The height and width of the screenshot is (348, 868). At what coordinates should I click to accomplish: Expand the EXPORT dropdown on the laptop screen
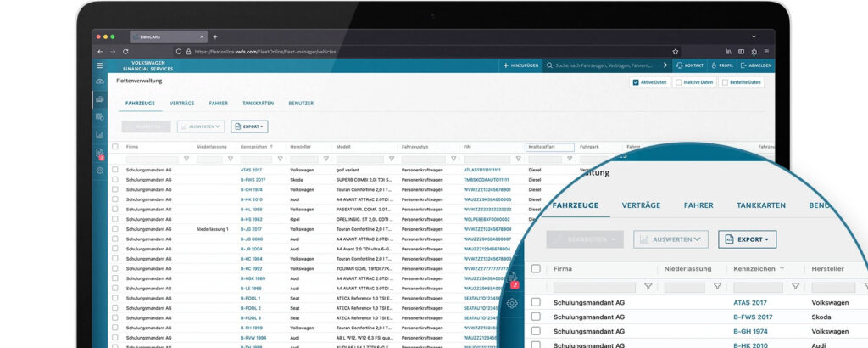pos(249,127)
